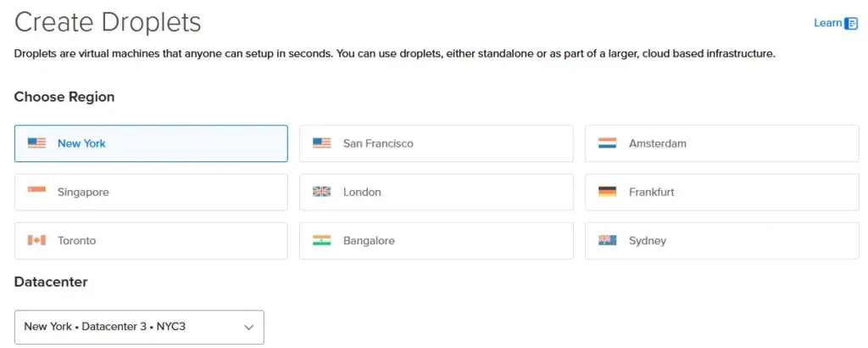The image size is (868, 348).
Task: Click the Canadian flag beside Toronto
Action: 36,240
